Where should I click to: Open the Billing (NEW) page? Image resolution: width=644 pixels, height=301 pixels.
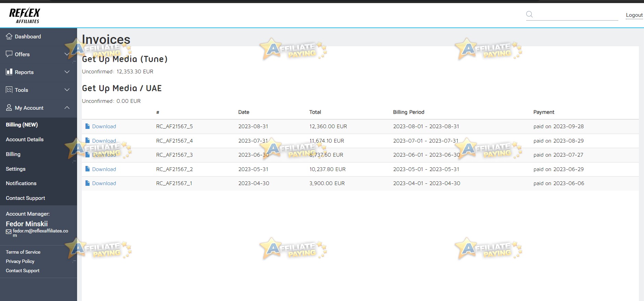(22, 125)
